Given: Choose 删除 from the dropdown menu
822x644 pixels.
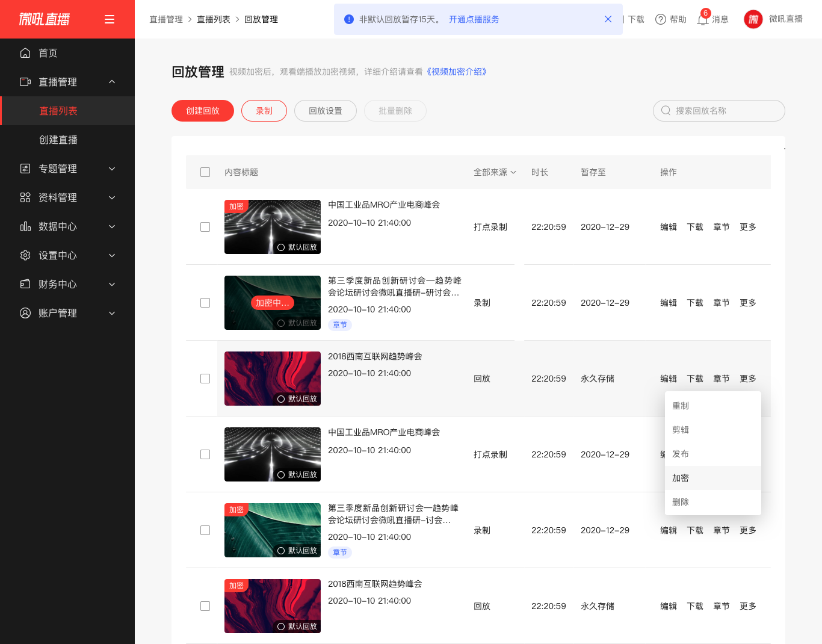Looking at the screenshot, I should tap(713, 502).
